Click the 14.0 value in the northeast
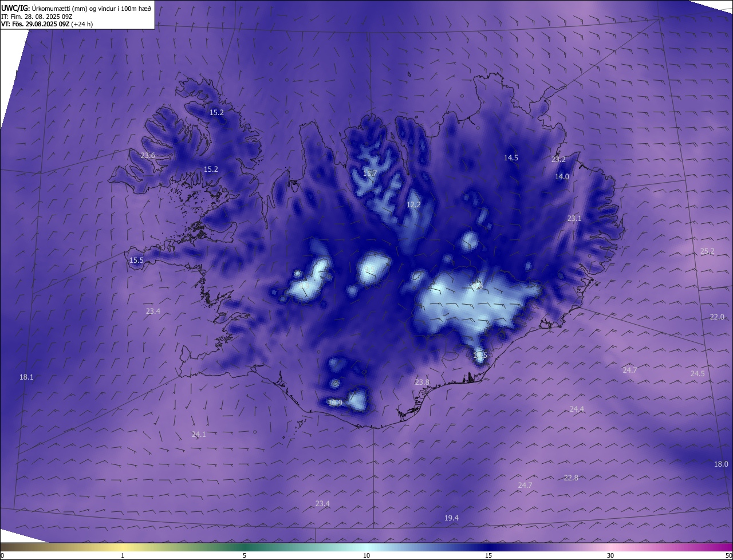Screen dimensions: 733x560 pos(562,177)
